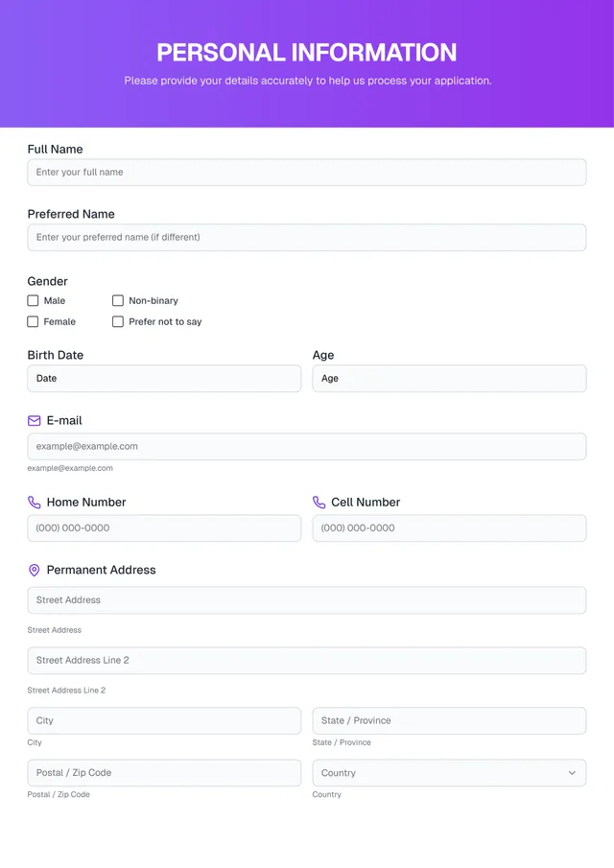Screen dimensions: 614x868
Task: Click the Street Address Line 2 field
Action: point(307,660)
